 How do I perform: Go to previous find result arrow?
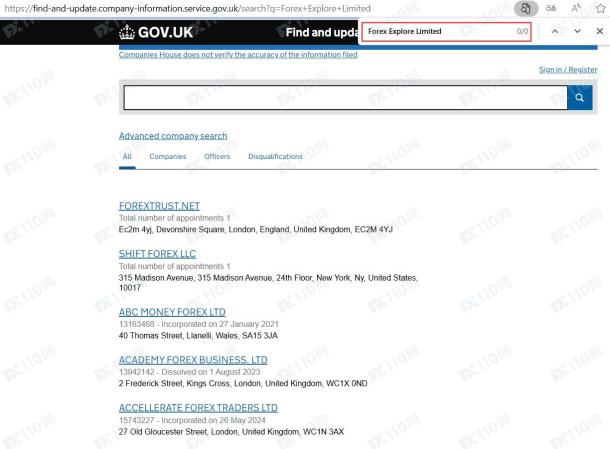(555, 32)
